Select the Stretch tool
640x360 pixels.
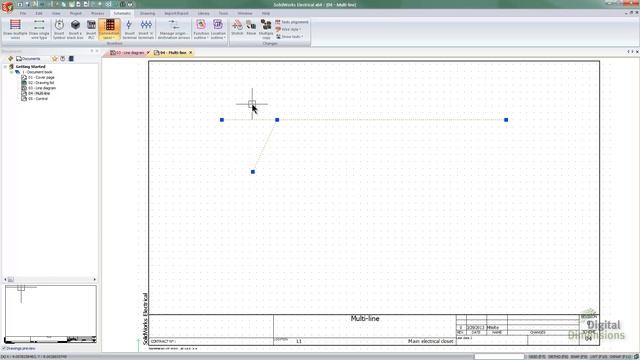pos(237,27)
